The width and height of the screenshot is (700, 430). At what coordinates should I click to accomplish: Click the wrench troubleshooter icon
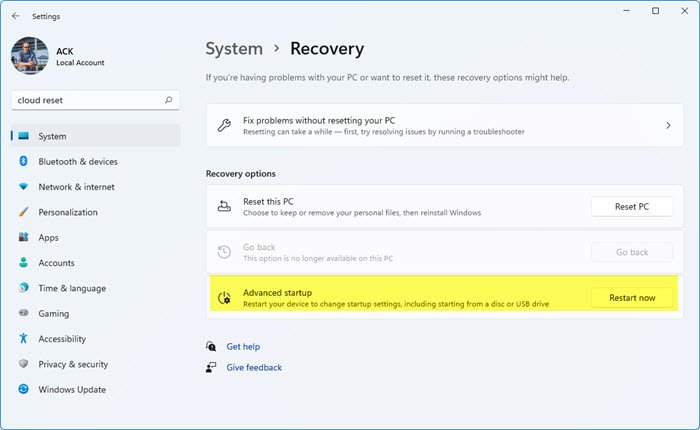point(224,125)
